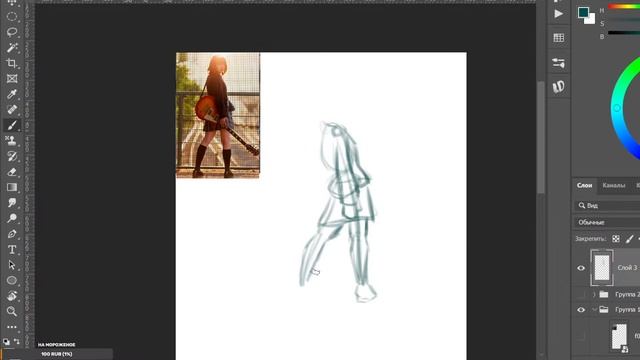Select the Rotate View hand tool
The image size is (640, 360).
tap(12, 296)
